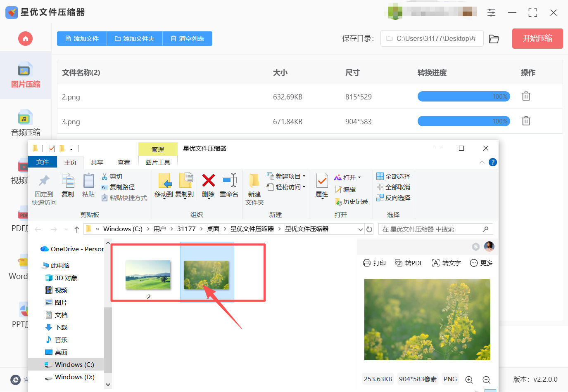The image size is (568, 392).
Task: Delete 2.png from the compression list
Action: pos(526,96)
